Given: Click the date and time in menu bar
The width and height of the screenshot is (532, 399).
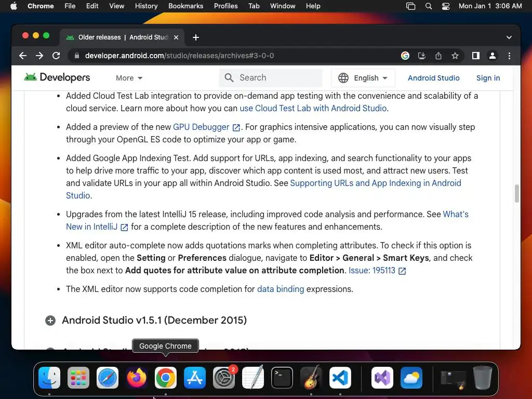Looking at the screenshot, I should [x=490, y=6].
